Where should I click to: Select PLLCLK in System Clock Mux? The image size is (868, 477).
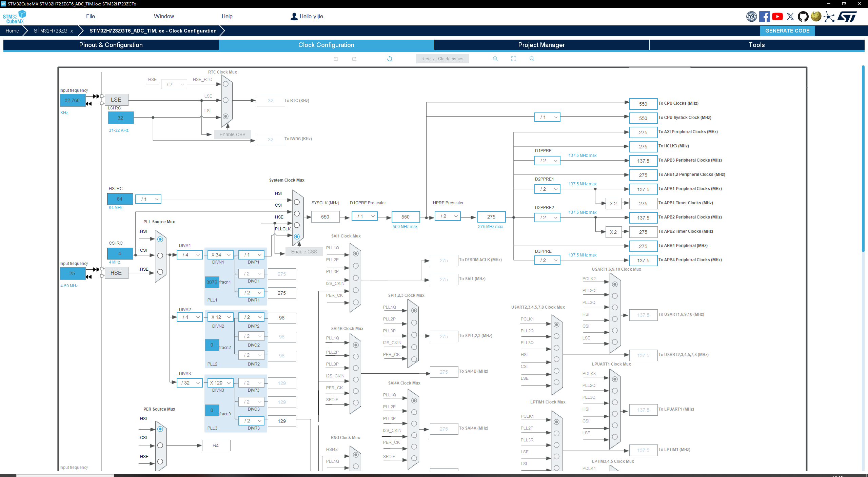tap(297, 236)
